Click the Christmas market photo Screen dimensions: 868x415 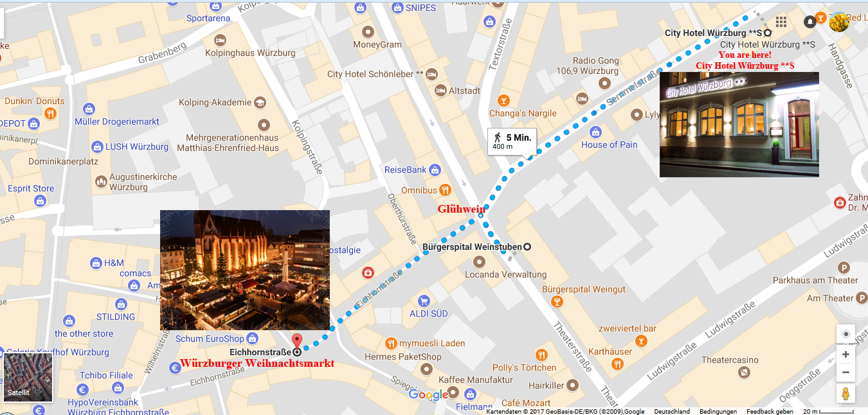click(x=245, y=270)
